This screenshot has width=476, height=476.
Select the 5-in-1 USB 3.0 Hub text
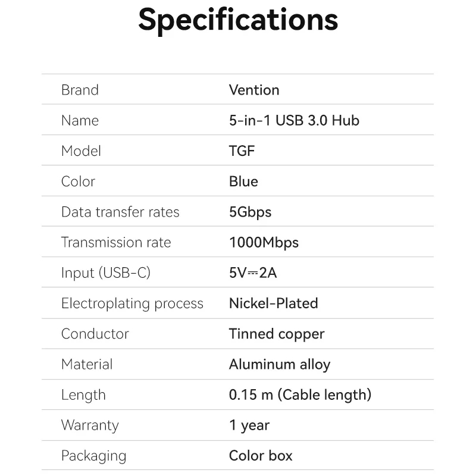pos(294,120)
